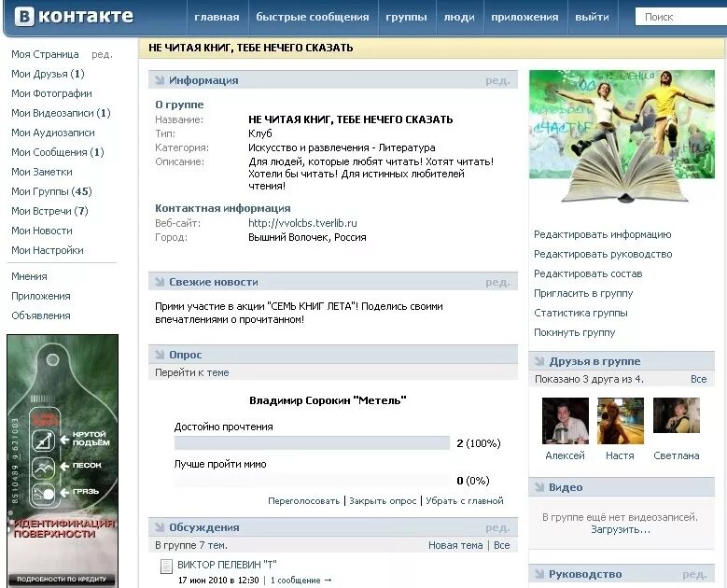Click the car advertisement banner
The width and height of the screenshot is (727, 588).
pyautogui.click(x=63, y=461)
